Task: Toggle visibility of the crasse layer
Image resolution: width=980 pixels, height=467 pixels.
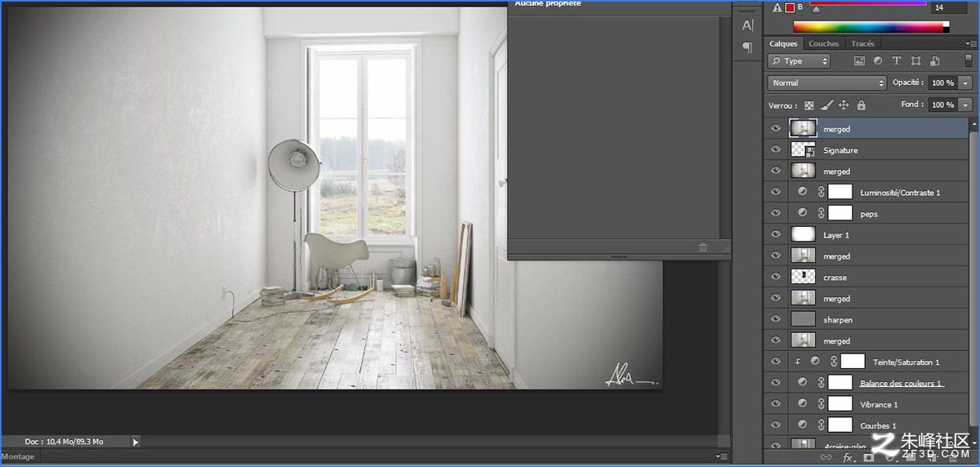Action: (x=776, y=278)
